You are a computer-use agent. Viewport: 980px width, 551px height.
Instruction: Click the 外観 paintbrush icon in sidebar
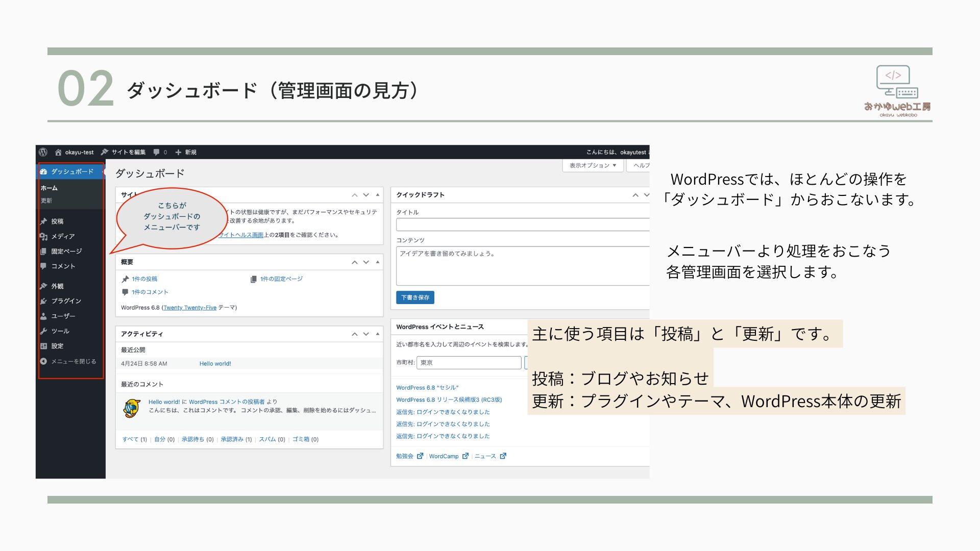(x=43, y=286)
